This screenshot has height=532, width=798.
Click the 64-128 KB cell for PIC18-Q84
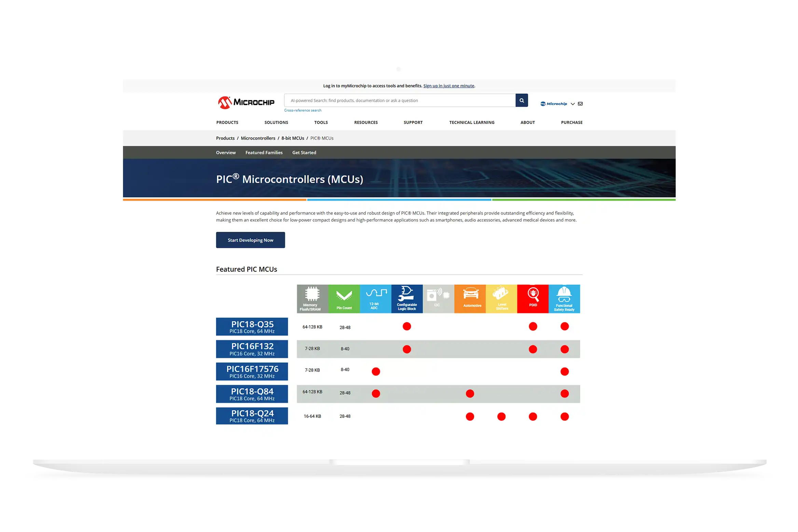312,392
